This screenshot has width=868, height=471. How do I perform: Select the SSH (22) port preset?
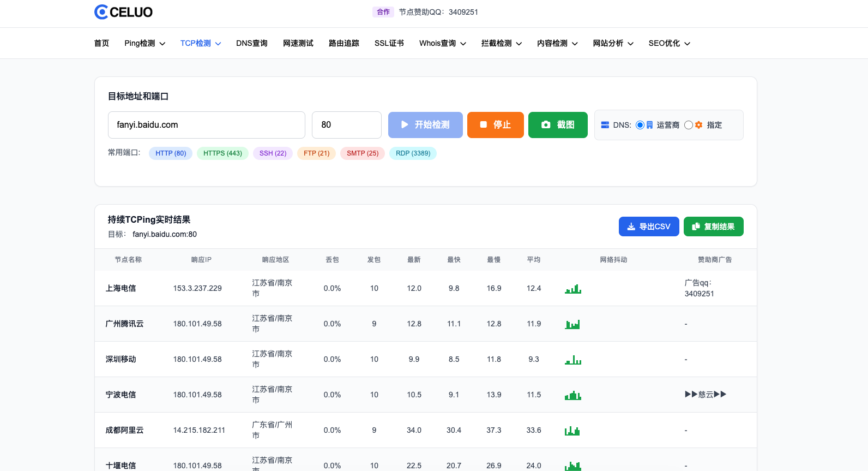273,153
